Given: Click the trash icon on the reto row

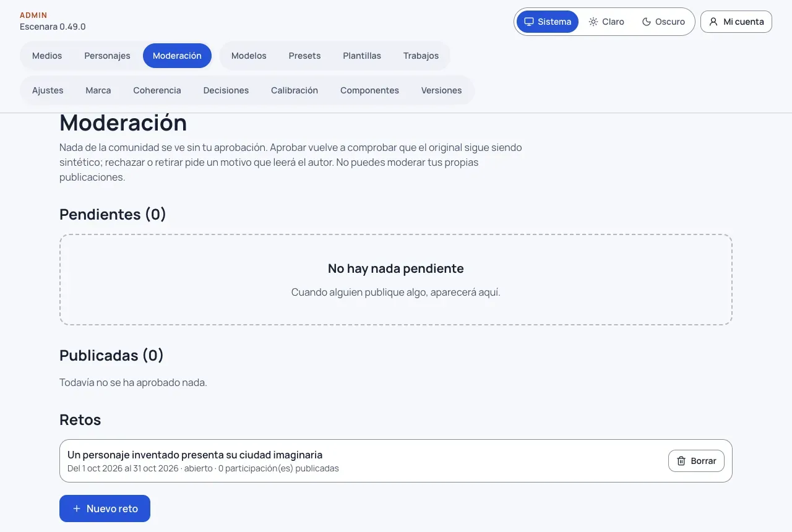Looking at the screenshot, I should [681, 461].
